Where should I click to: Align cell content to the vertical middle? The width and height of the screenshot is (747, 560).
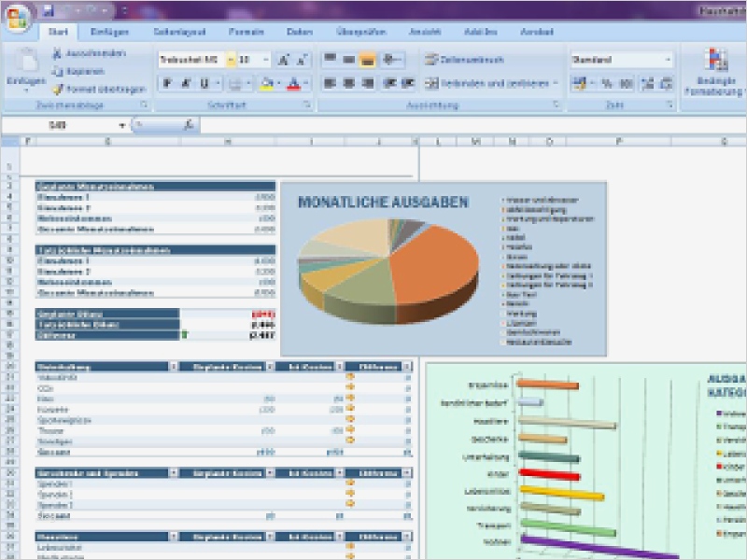coord(348,60)
